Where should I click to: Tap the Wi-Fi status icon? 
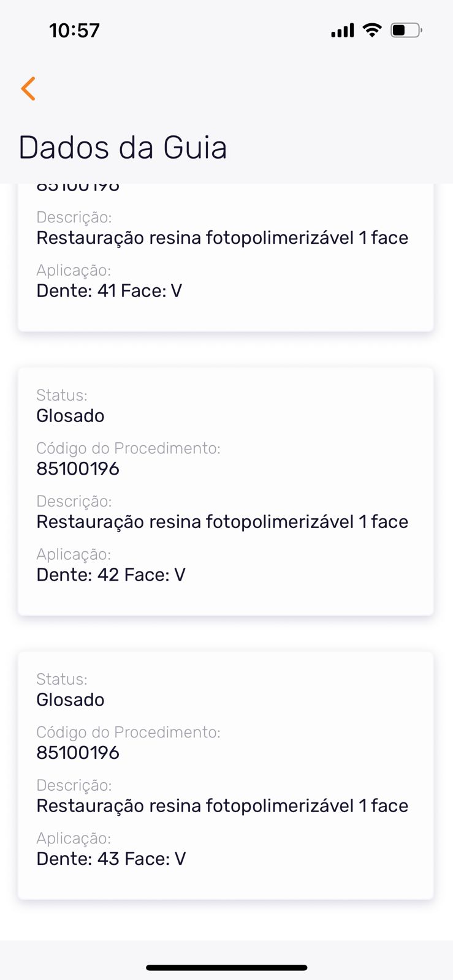pyautogui.click(x=371, y=30)
